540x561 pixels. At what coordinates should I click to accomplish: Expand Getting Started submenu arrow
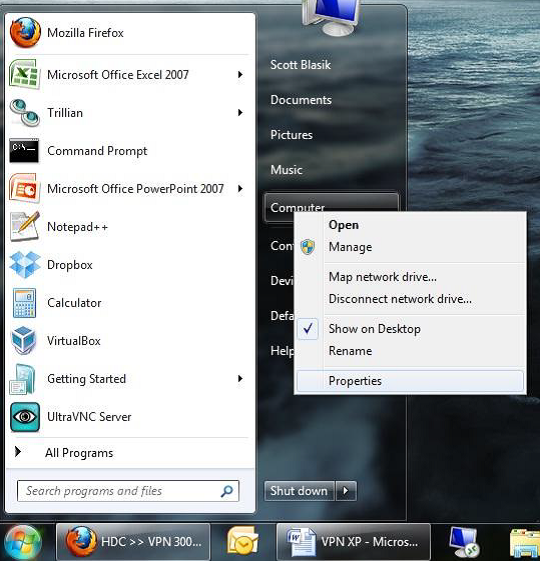tap(240, 378)
